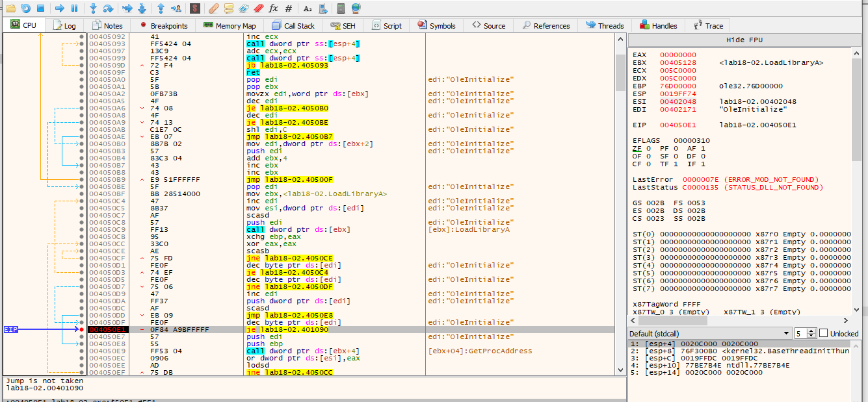Open a file with the folder icon
The image size is (868, 402).
click(11, 8)
